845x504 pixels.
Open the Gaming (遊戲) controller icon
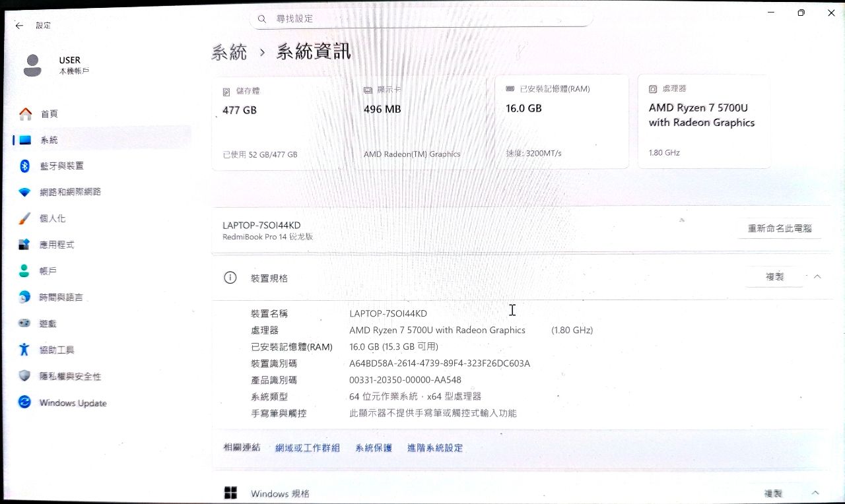pos(25,324)
